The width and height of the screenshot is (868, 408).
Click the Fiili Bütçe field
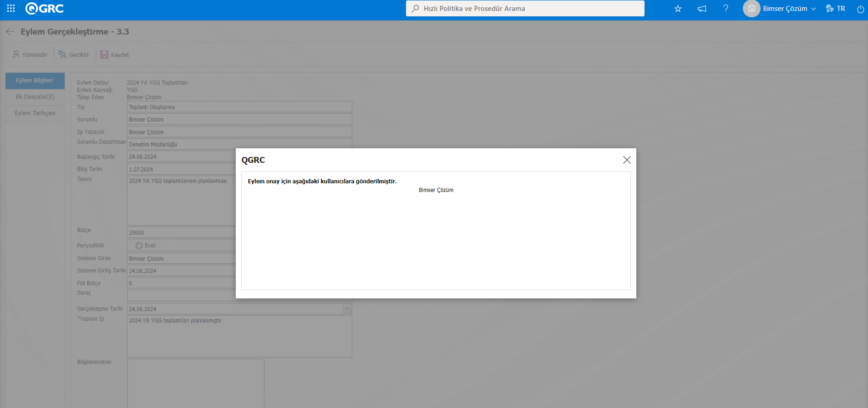[181, 283]
